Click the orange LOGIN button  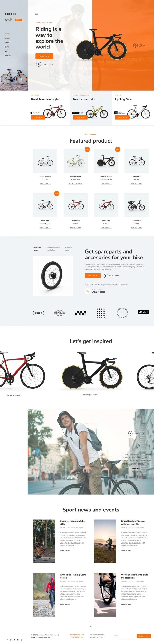click(19, 20)
